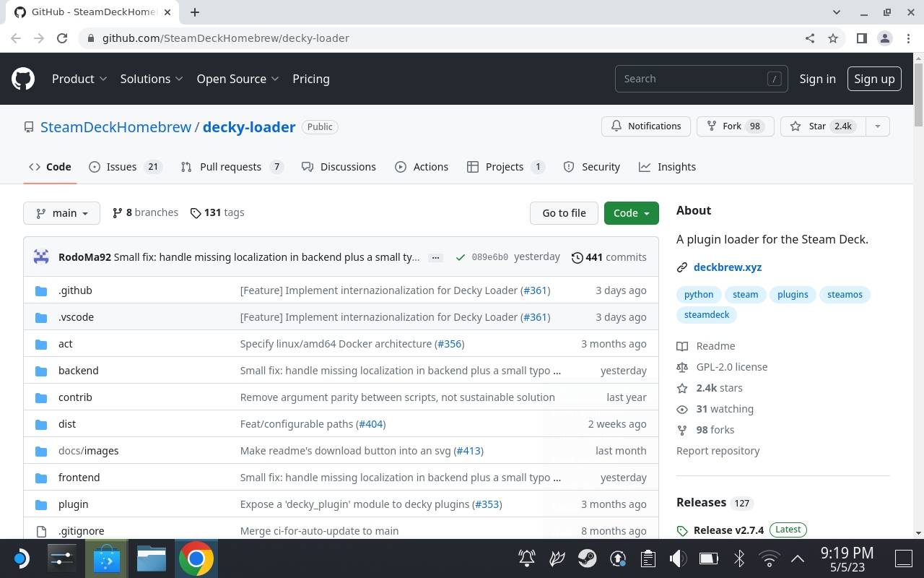The image size is (924, 578).
Task: Expand commit message ellipsis button
Action: [x=435, y=257]
